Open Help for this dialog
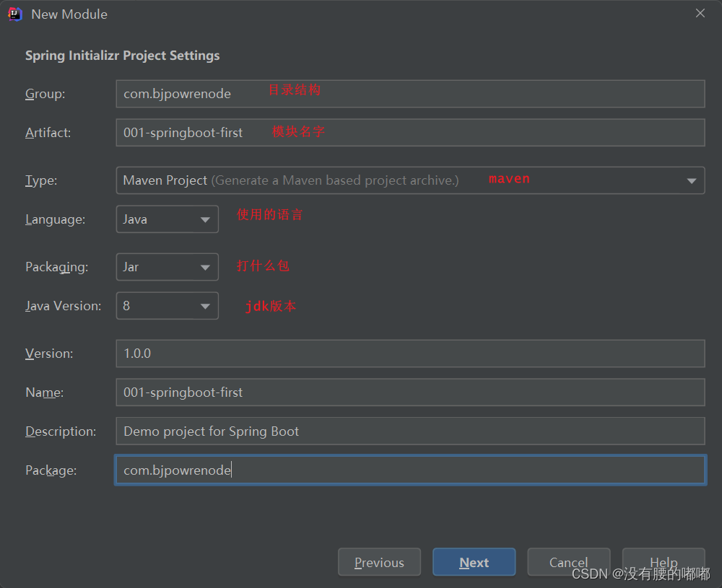This screenshot has width=722, height=588. tap(664, 562)
